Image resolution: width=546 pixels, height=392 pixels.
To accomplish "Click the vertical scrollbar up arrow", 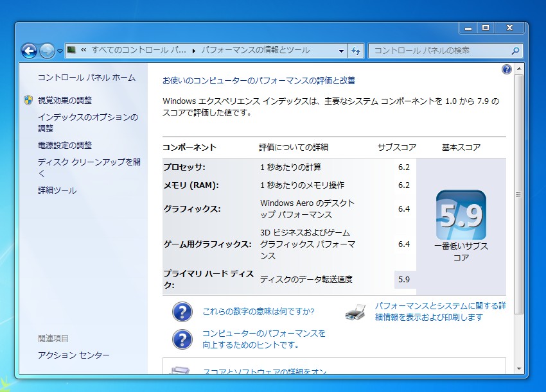I will [x=519, y=69].
